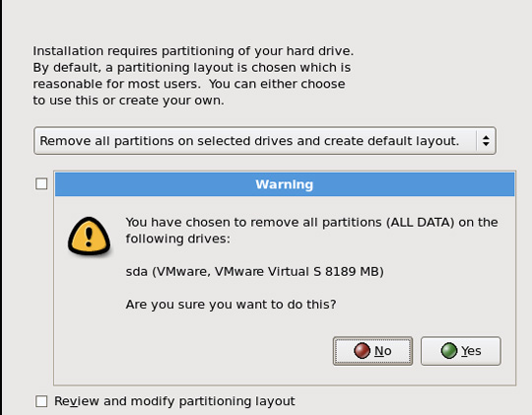Click the green circle icon on Yes
The height and width of the screenshot is (415, 532).
click(449, 351)
